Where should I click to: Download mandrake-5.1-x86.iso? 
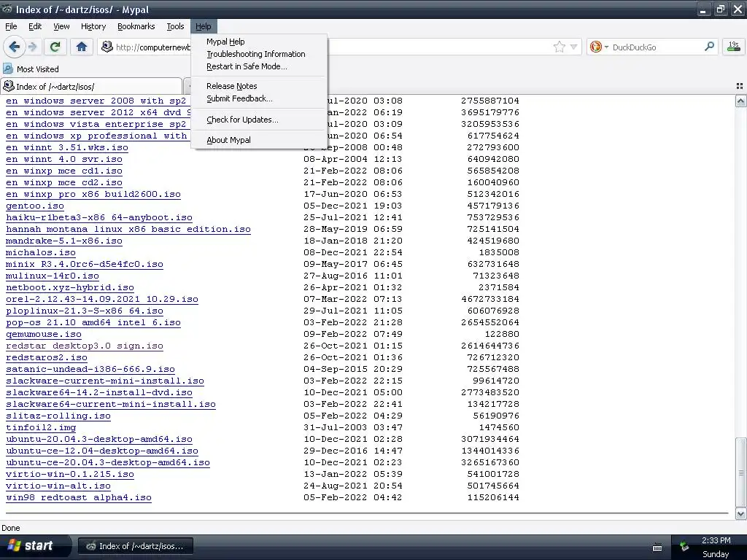coord(64,241)
